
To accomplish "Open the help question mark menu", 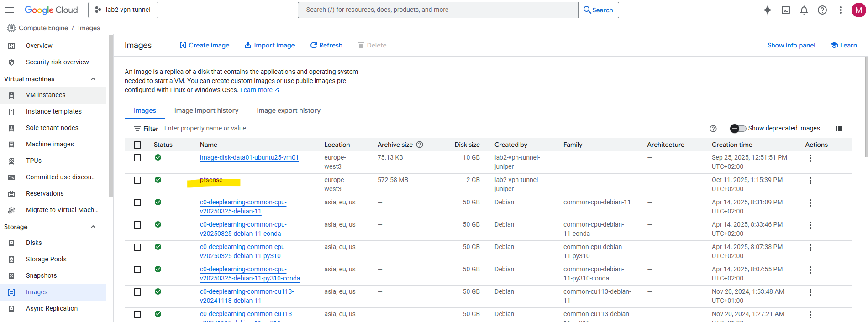I will point(822,10).
